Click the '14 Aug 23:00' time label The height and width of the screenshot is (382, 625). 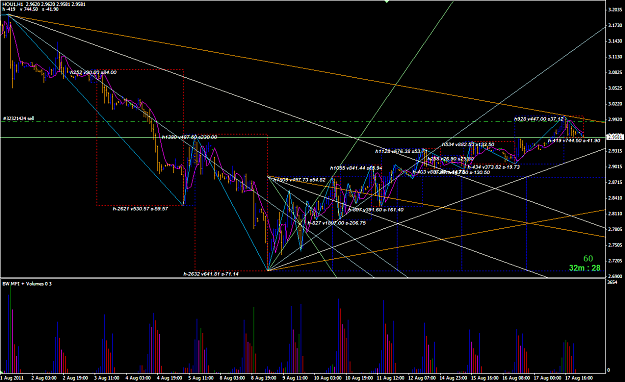pyautogui.click(x=453, y=378)
